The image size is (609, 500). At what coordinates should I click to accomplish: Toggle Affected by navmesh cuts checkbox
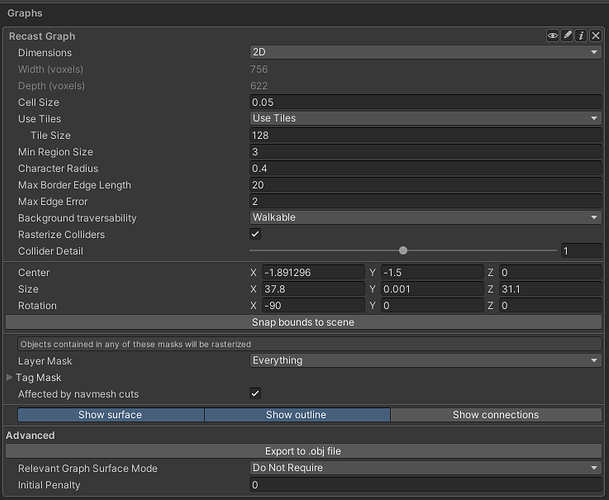click(x=255, y=394)
